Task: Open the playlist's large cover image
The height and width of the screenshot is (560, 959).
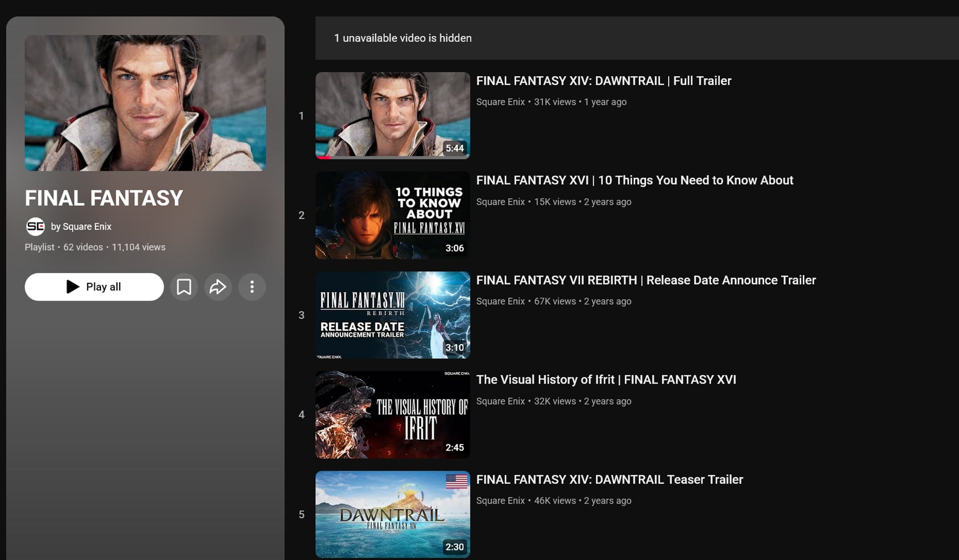Action: click(145, 103)
